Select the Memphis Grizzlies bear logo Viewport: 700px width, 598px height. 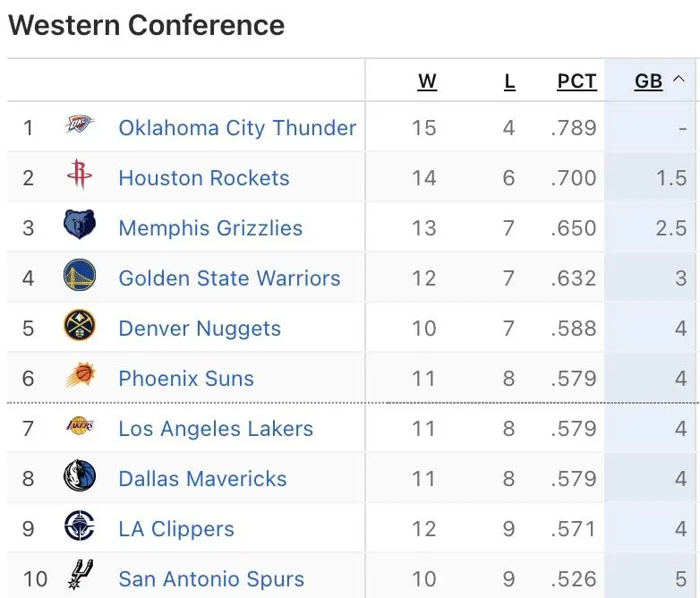80,224
